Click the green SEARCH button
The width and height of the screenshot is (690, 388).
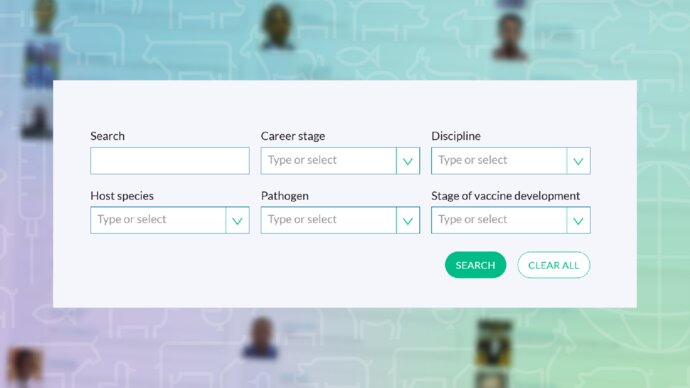pyautogui.click(x=475, y=265)
